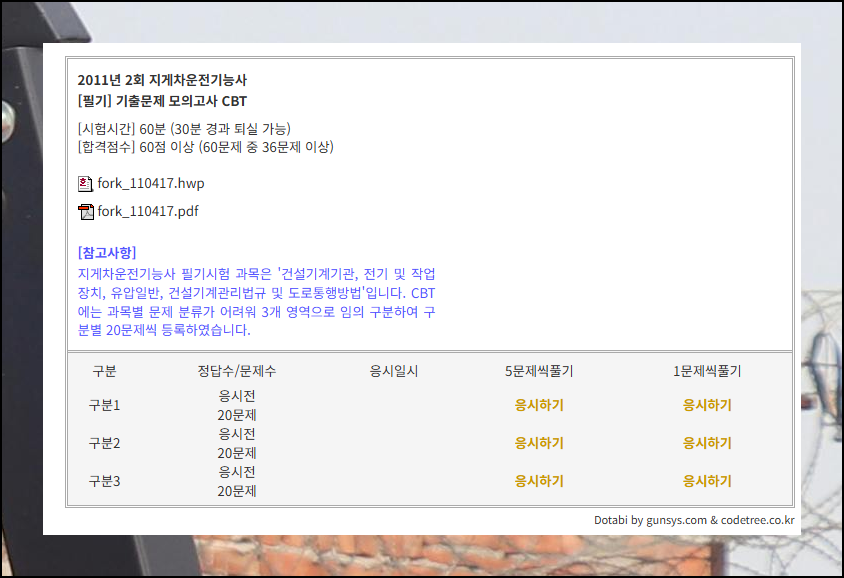Start 구분3 under 5문제씩풀기
The image size is (844, 578).
[x=539, y=481]
